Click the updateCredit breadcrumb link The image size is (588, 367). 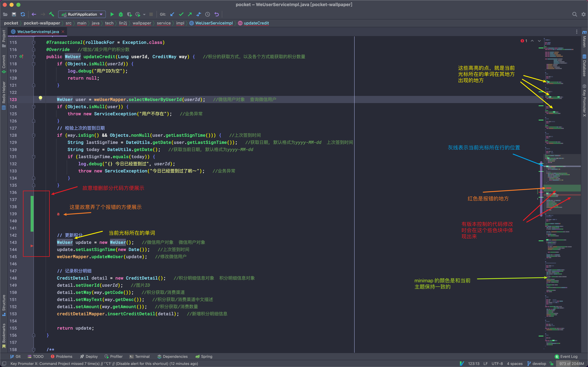256,23
